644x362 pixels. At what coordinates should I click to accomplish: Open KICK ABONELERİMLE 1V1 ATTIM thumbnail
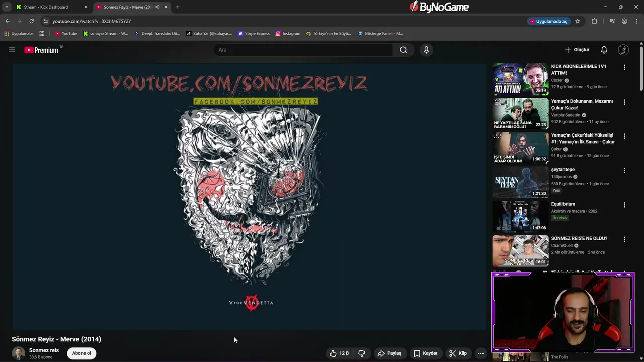(x=520, y=79)
